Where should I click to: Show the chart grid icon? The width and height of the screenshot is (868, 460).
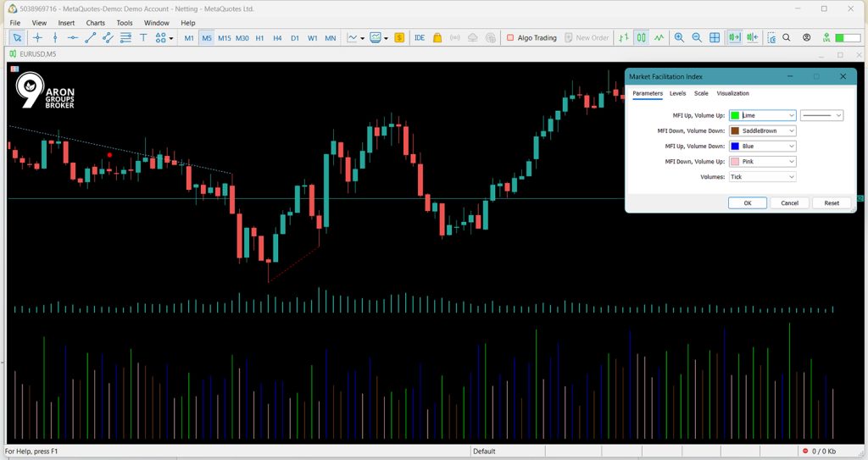[x=715, y=37]
